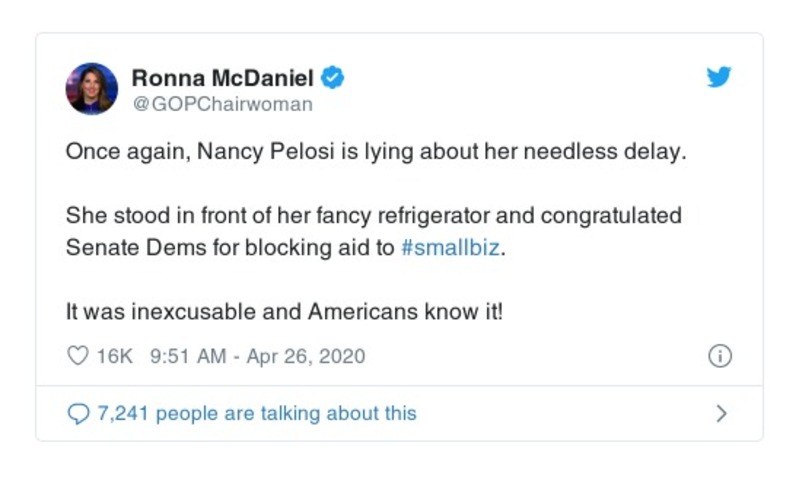Open the @GOPChairwoman handle link
This screenshot has width=799, height=490.
[x=222, y=103]
